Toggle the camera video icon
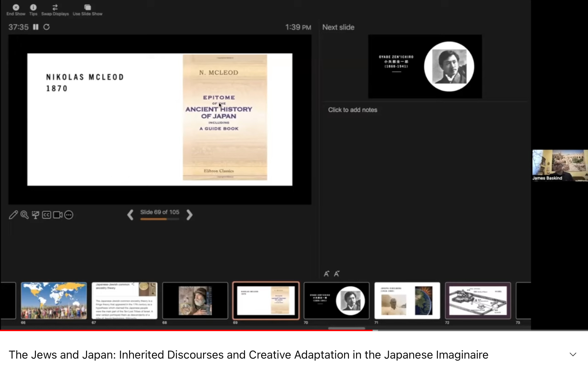 click(57, 215)
